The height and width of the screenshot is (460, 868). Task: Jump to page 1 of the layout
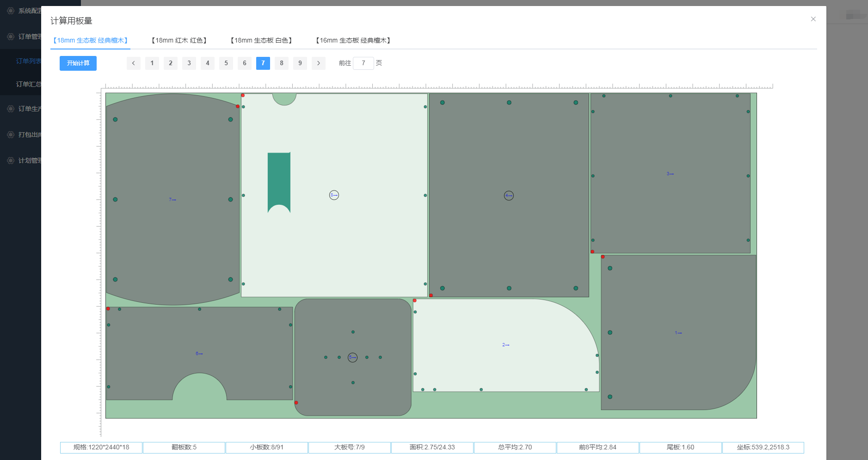pos(152,63)
